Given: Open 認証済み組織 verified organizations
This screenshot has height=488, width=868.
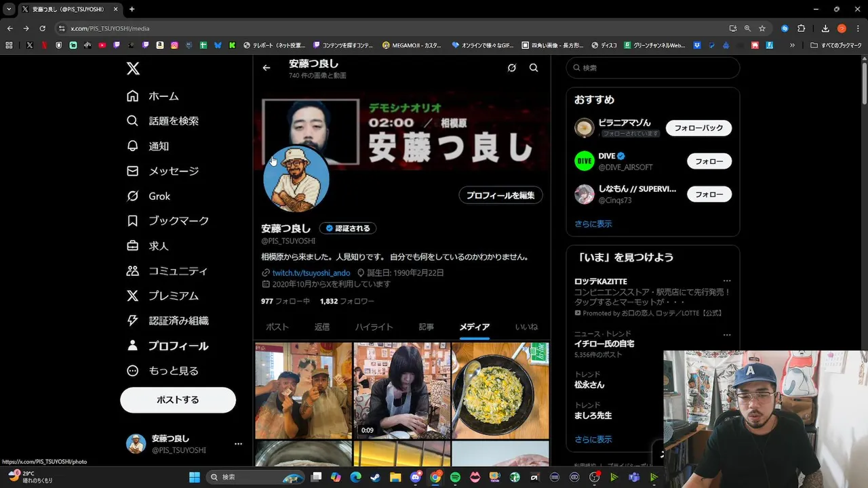Looking at the screenshot, I should 167,321.
